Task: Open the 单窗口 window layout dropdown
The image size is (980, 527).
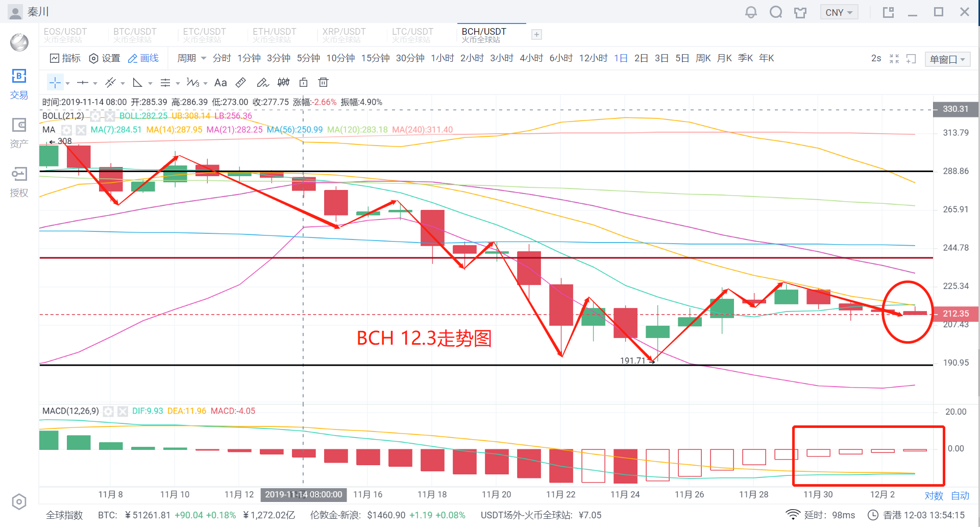Action: point(947,59)
